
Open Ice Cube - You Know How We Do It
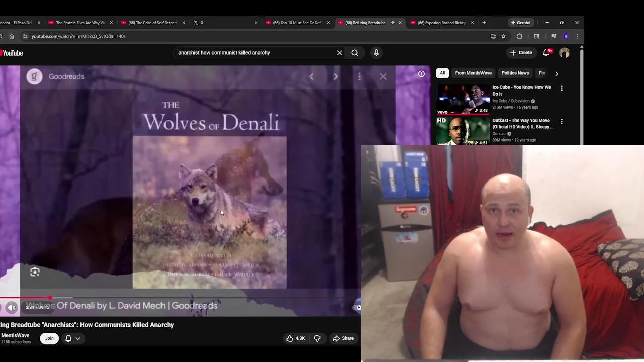[522, 90]
